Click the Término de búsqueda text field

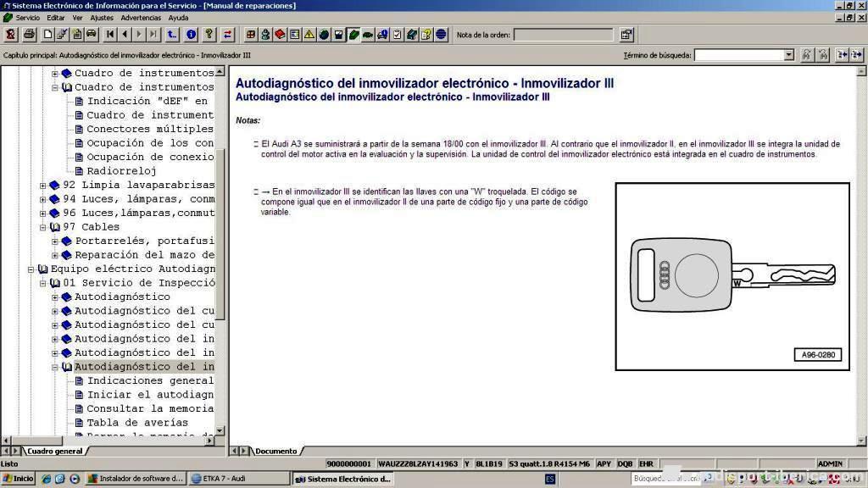(x=739, y=55)
